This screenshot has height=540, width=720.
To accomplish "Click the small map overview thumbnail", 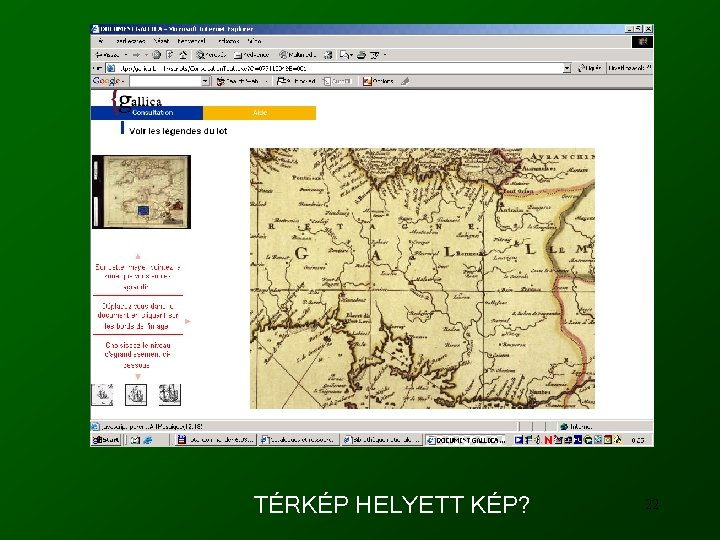I will 141,191.
